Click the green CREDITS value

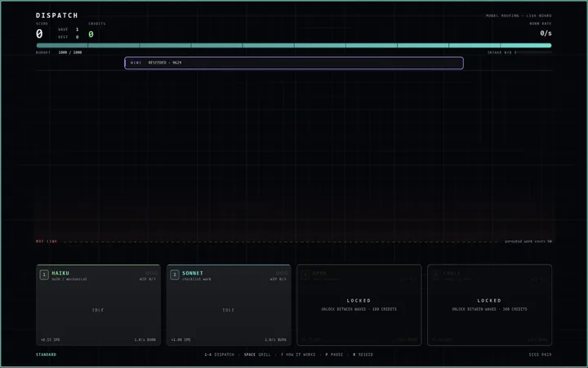[91, 34]
